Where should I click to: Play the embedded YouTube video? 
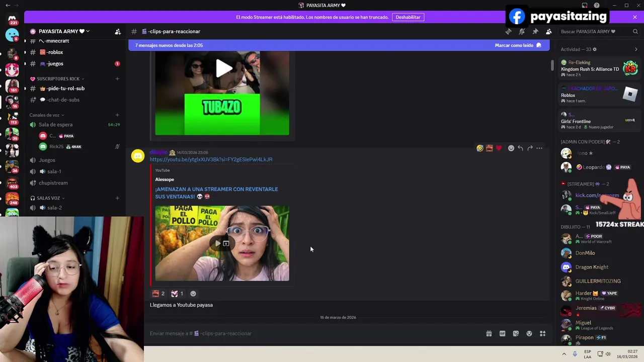(x=218, y=243)
